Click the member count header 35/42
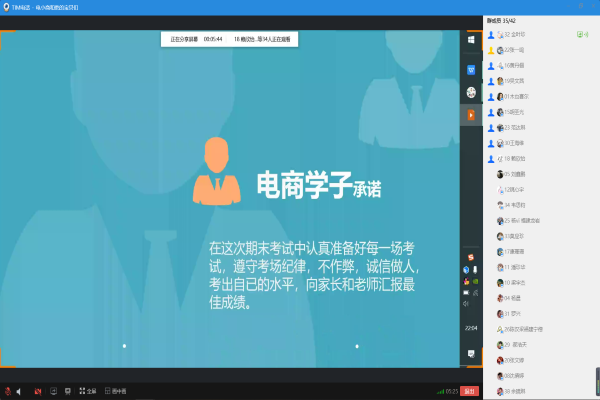Viewport: 600px width, 400px height. (501, 21)
